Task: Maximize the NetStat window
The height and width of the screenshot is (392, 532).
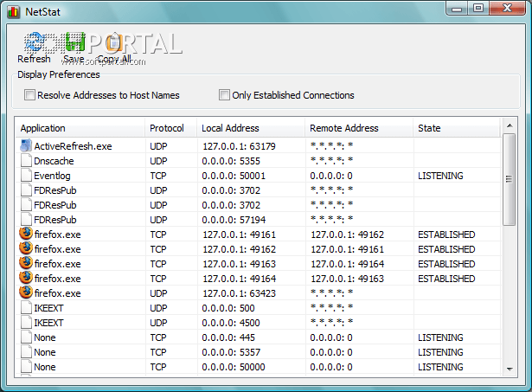Action: (x=478, y=8)
